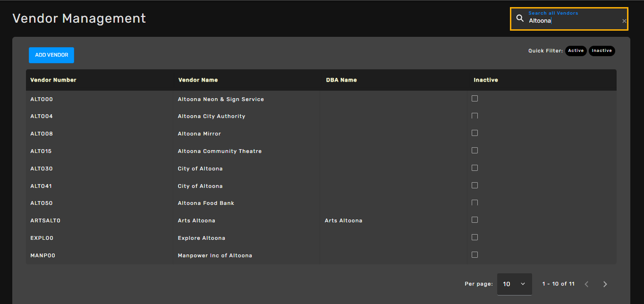Viewport: 644px width, 304px height.
Task: Select vendor number ALTO08
Action: [42, 134]
